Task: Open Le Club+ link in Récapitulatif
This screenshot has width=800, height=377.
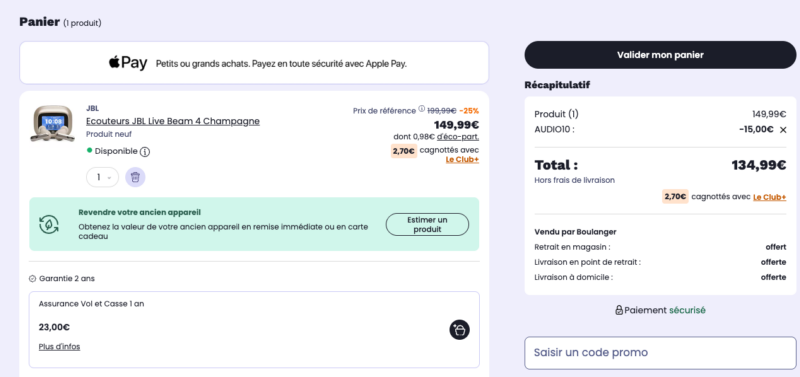Action: click(769, 197)
